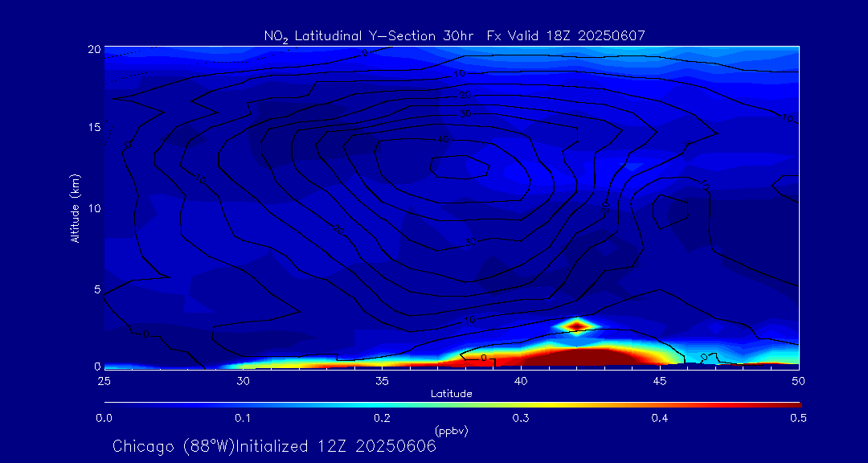The width and height of the screenshot is (868, 463).
Task: Click altitude axis tick label 5
Action: tap(97, 289)
